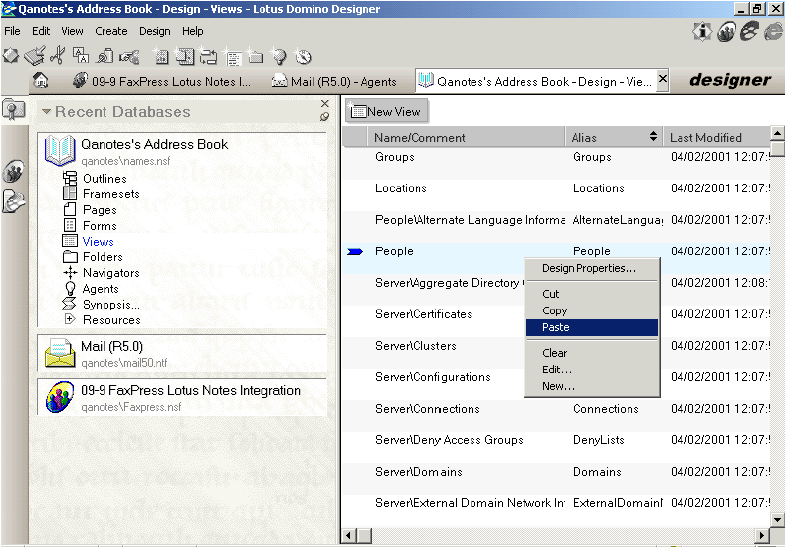This screenshot has width=785, height=547.
Task: Click the Internet Explorer preview icon
Action: click(x=773, y=32)
